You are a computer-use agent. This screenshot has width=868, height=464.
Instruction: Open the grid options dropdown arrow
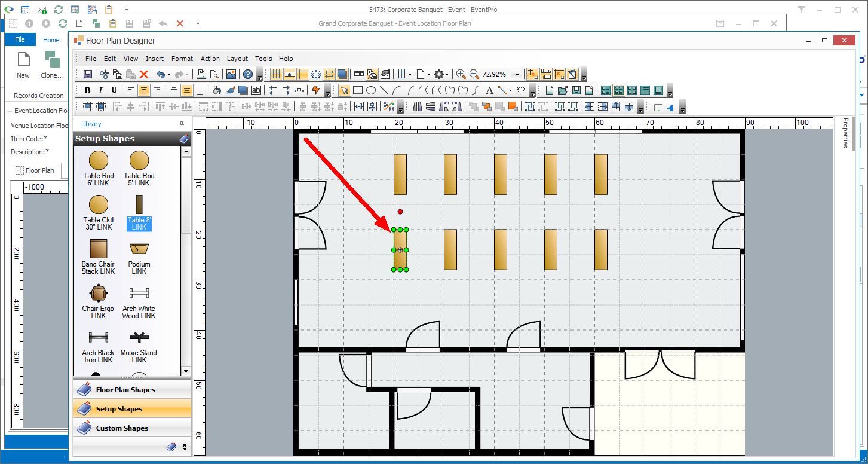click(x=410, y=74)
